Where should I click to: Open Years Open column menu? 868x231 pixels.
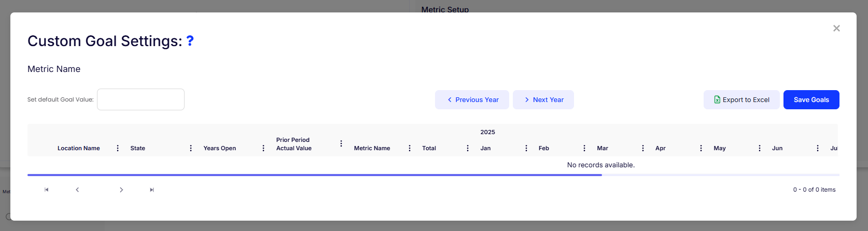[263, 148]
